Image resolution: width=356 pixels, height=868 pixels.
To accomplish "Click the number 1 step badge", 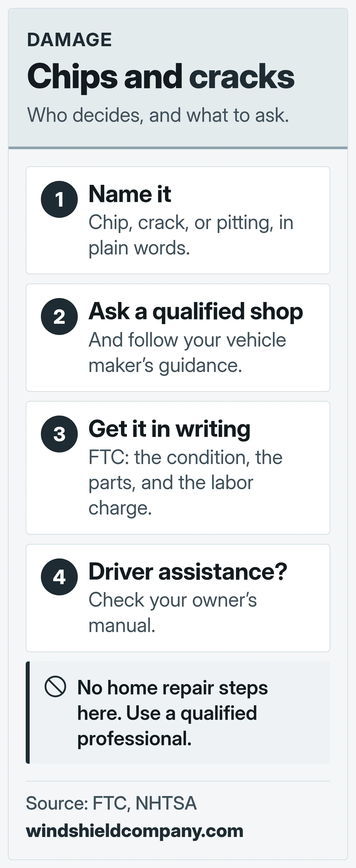I will [59, 199].
